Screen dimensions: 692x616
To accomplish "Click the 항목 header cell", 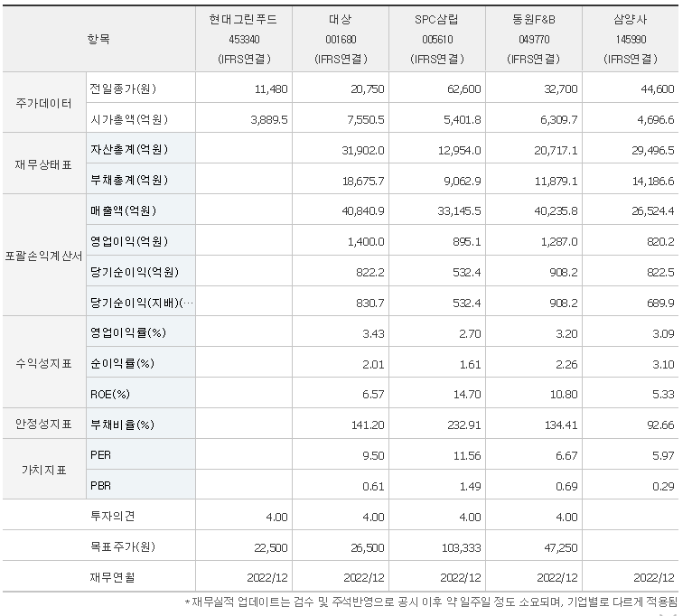I will (x=98, y=39).
